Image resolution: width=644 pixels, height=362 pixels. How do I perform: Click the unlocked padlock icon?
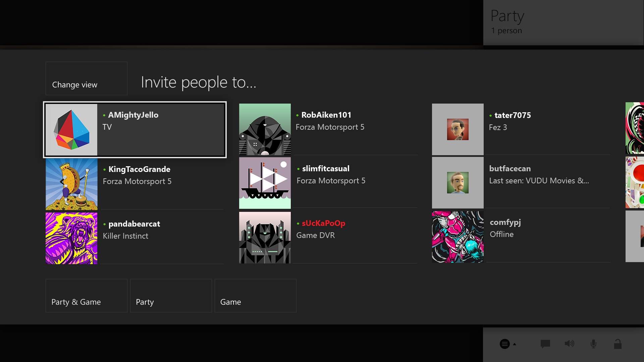pos(618,344)
